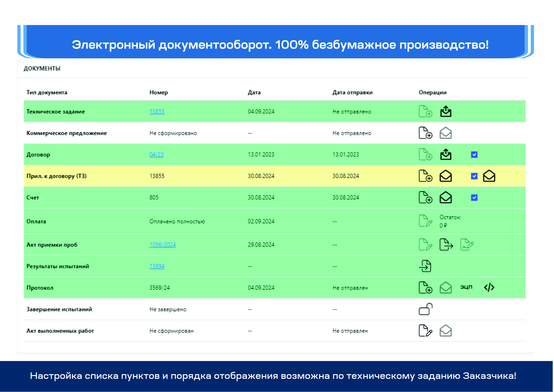Uncheck checkbox in Прил. к договору row
This screenshot has height=392, width=554.
coord(474,176)
